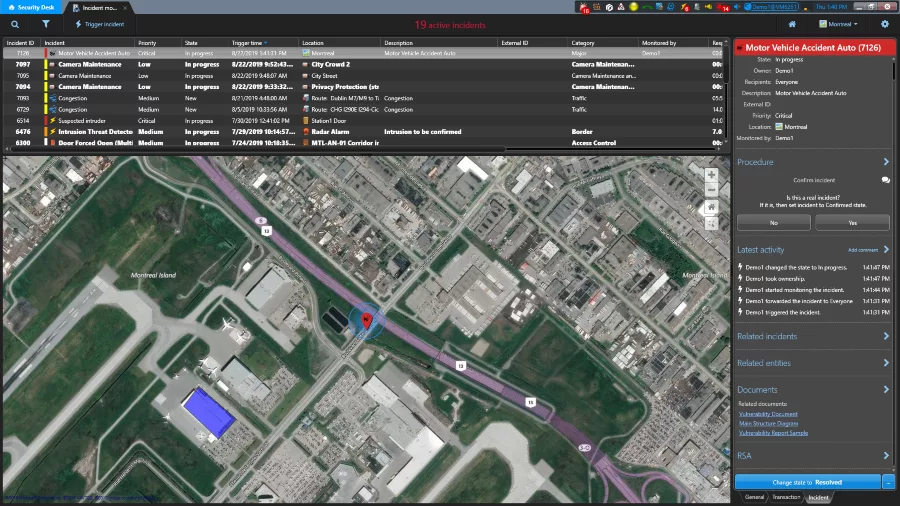900x506 pixels.
Task: Open the Vulnerability Document link
Action: tap(768, 413)
